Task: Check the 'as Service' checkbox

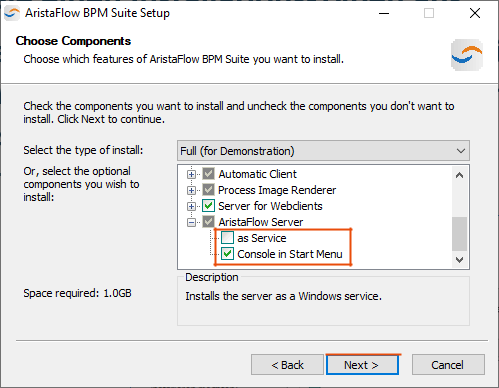Action: 227,238
